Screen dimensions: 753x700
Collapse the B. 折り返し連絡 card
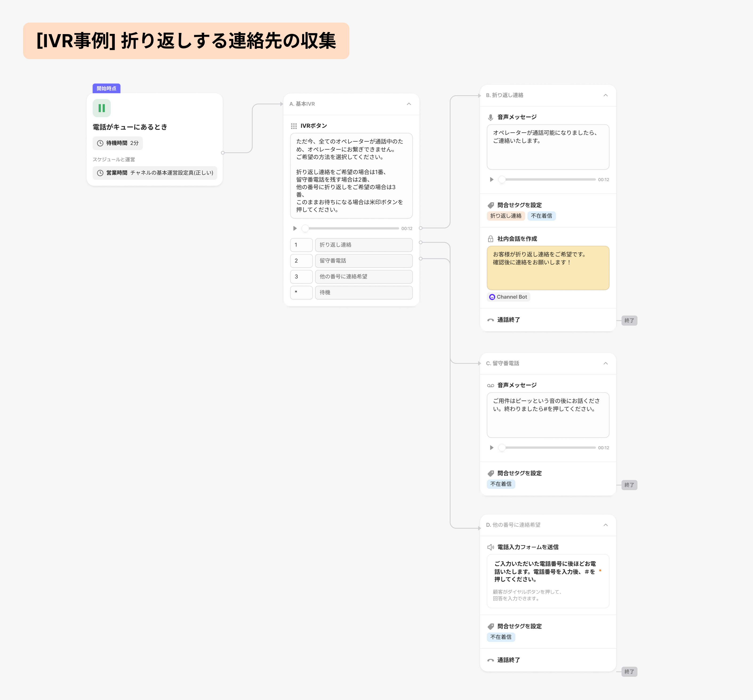point(605,95)
